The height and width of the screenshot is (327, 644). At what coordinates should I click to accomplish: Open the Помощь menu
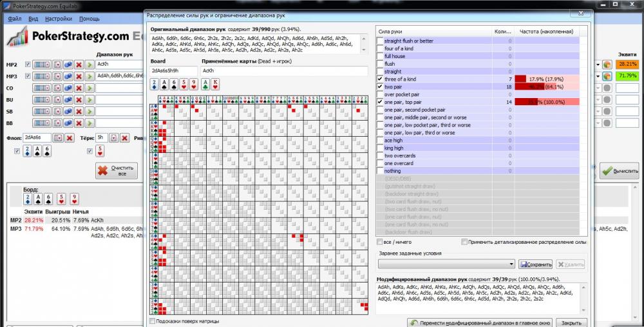(x=89, y=19)
